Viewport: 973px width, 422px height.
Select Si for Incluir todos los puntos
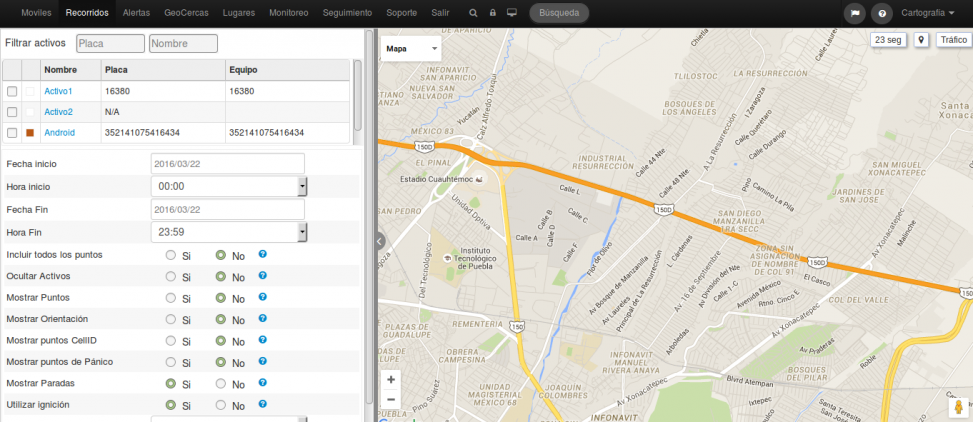(x=171, y=255)
